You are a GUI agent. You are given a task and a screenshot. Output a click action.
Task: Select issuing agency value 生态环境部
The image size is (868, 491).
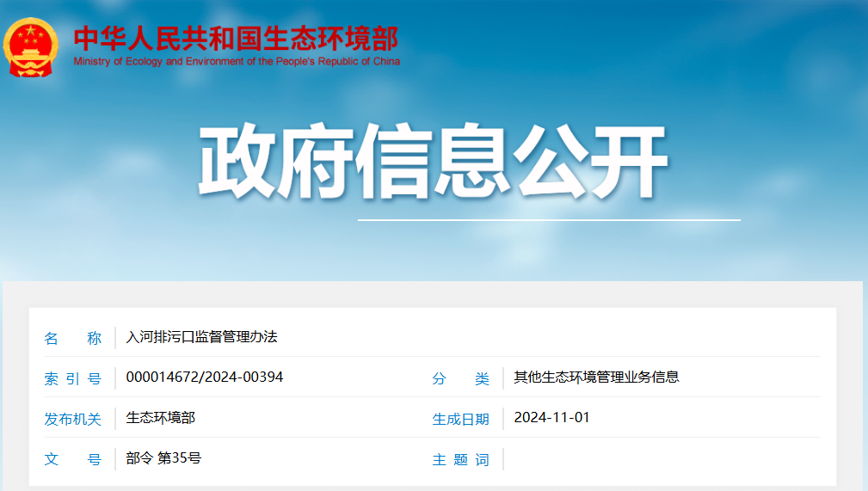161,417
